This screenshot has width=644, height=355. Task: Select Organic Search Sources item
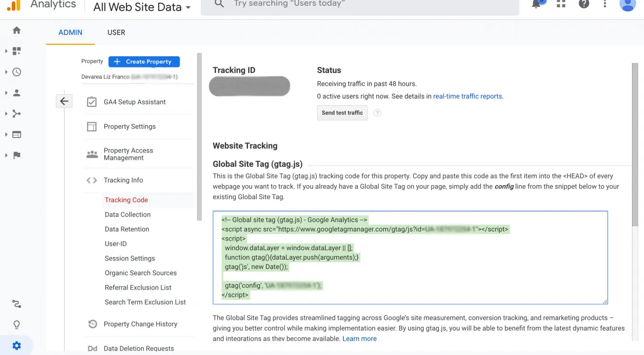(x=141, y=273)
